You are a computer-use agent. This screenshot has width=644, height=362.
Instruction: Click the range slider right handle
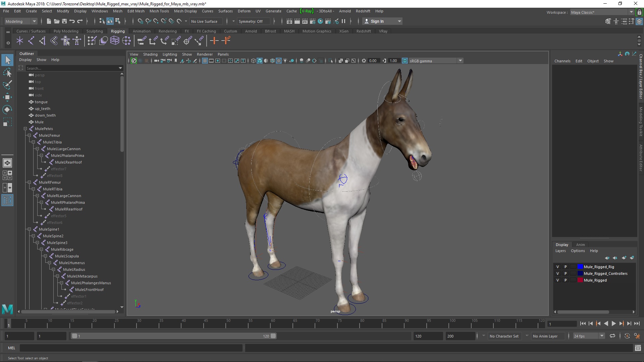(x=273, y=336)
